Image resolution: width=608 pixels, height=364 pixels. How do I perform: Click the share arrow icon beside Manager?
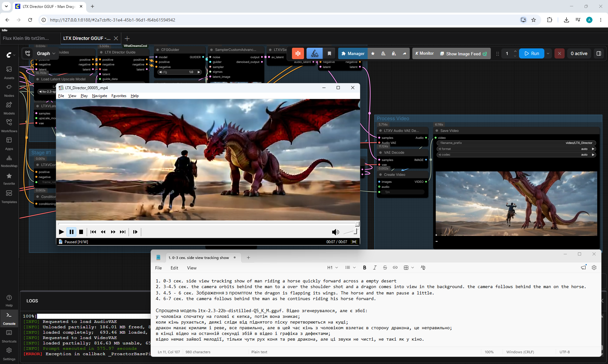tap(404, 53)
